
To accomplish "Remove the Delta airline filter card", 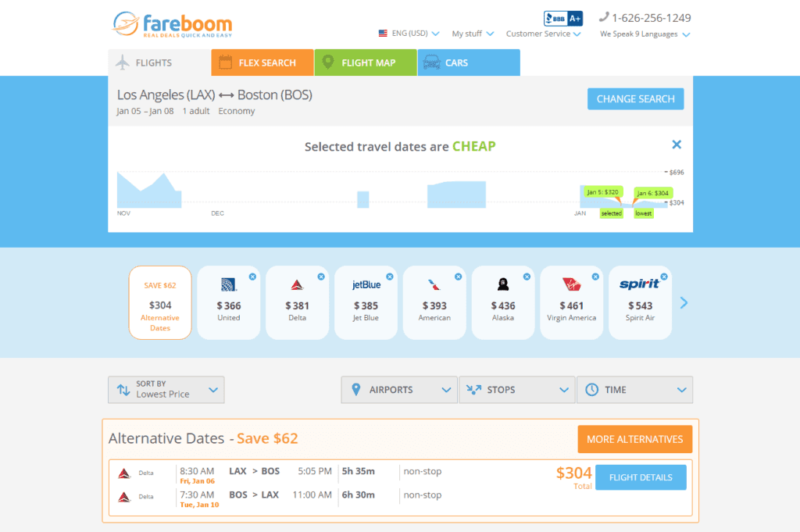I will [x=321, y=277].
